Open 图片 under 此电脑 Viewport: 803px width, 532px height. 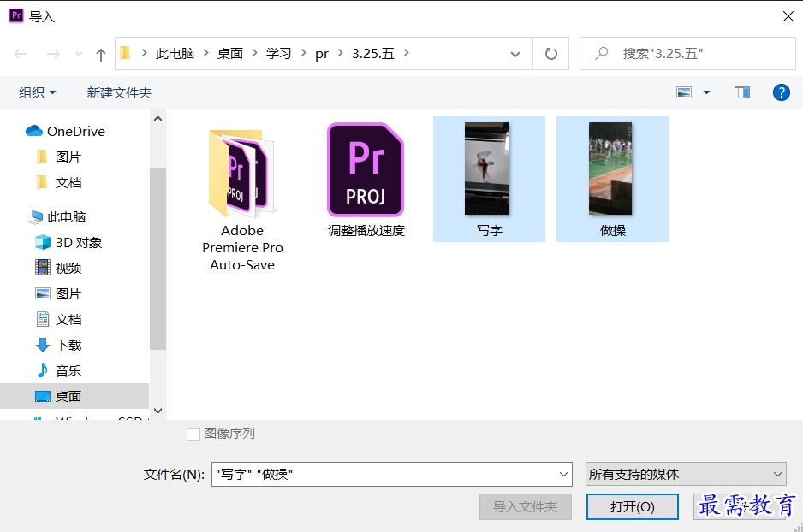pyautogui.click(x=58, y=293)
